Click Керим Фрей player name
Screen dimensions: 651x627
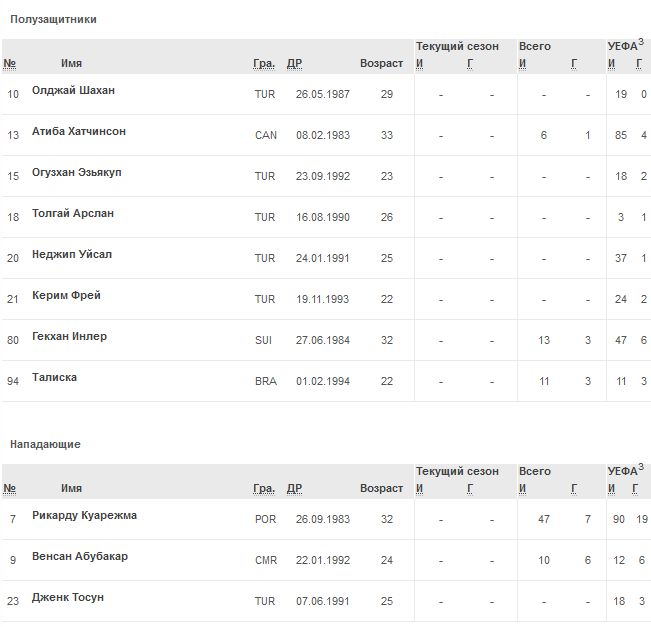(66, 296)
